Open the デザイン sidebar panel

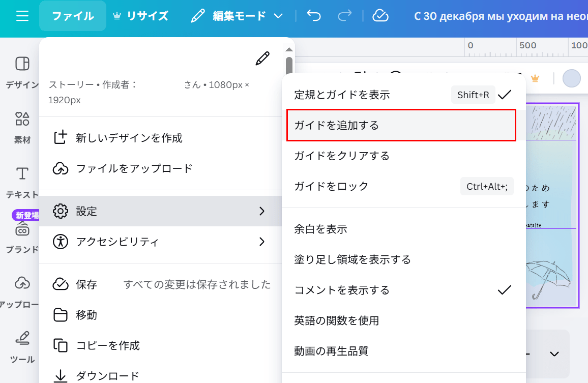click(22, 73)
